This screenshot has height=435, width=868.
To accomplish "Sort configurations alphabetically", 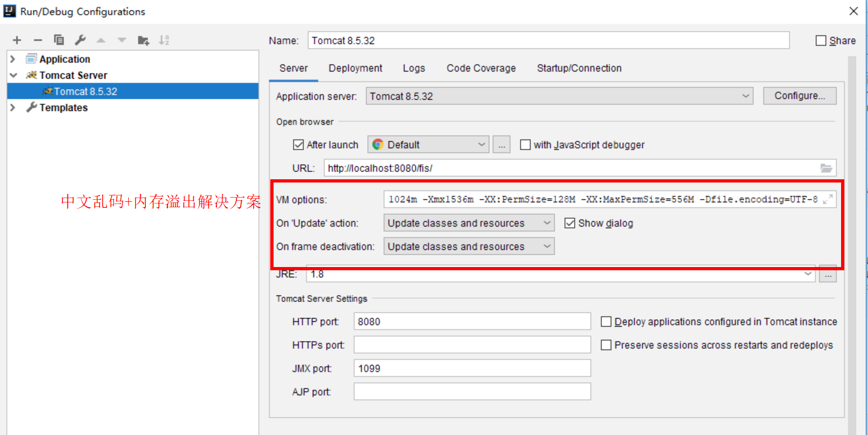I will pos(164,40).
